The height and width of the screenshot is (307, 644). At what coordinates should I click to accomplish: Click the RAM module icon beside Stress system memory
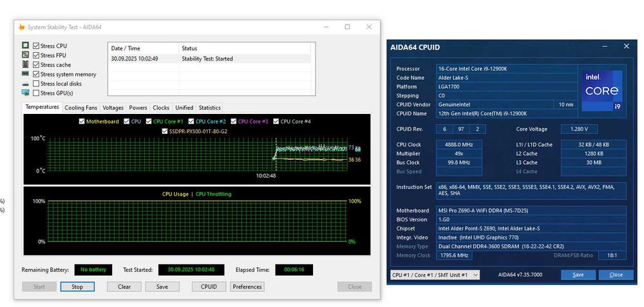[26, 74]
